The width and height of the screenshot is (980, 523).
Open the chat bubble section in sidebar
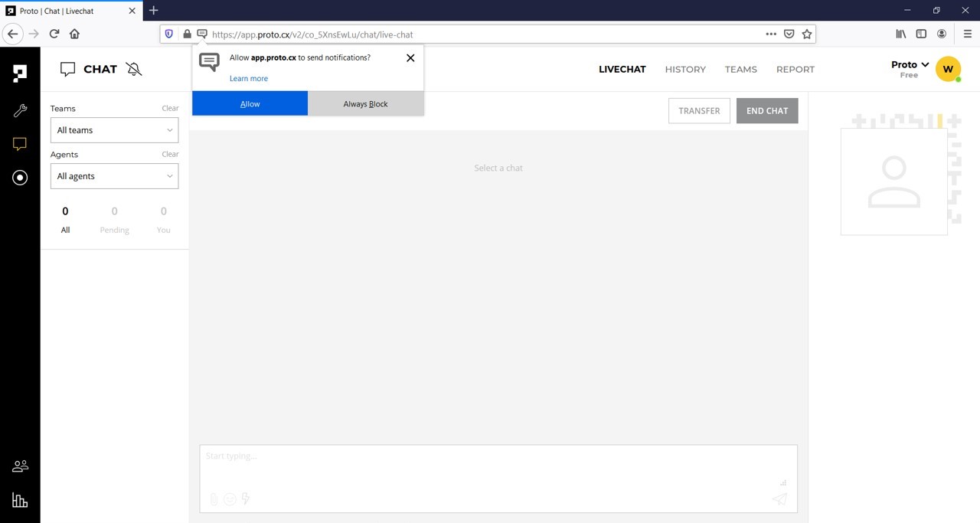20,144
